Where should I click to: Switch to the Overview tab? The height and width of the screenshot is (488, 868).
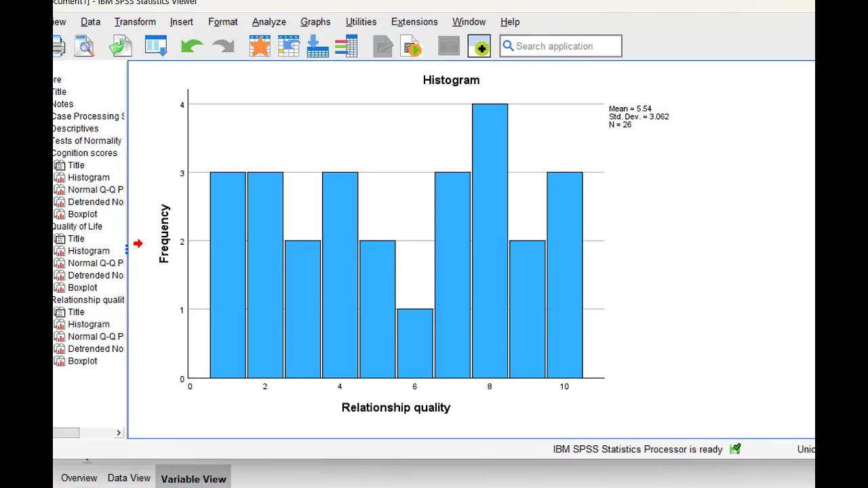tap(79, 479)
